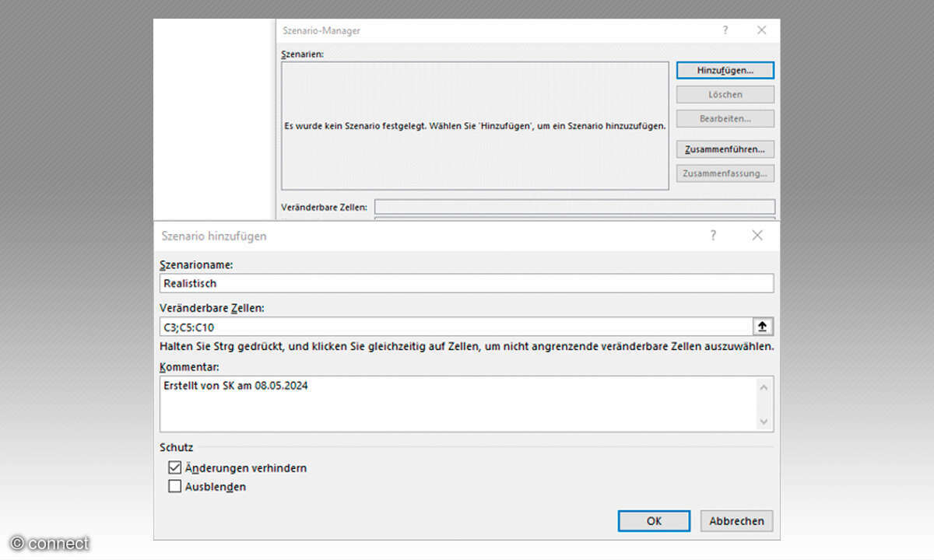Screen dimensions: 934x560
Task: Click the Kommentar scrollbar up arrow
Action: [x=764, y=387]
